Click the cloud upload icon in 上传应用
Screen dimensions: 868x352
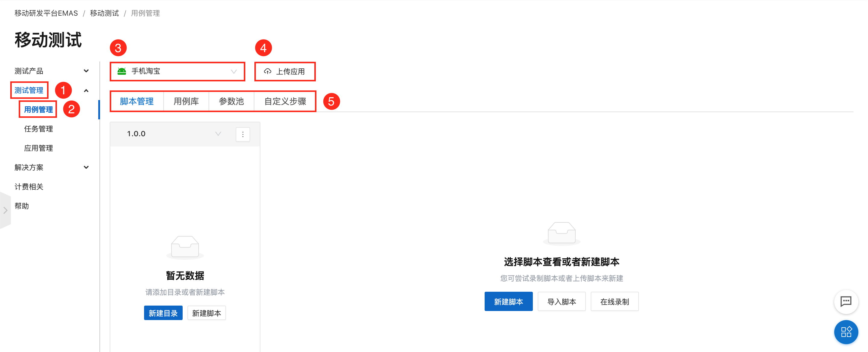267,71
